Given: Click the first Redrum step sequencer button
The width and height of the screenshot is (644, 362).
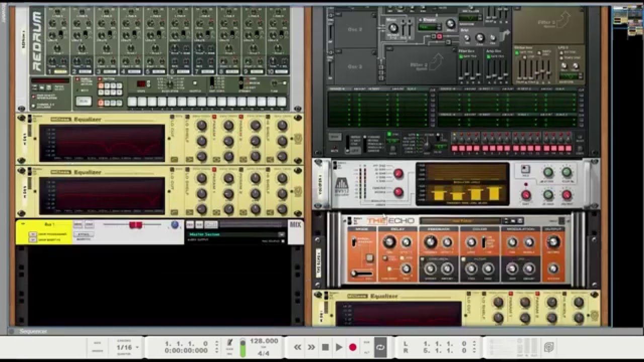Looking at the screenshot, I should (x=132, y=102).
